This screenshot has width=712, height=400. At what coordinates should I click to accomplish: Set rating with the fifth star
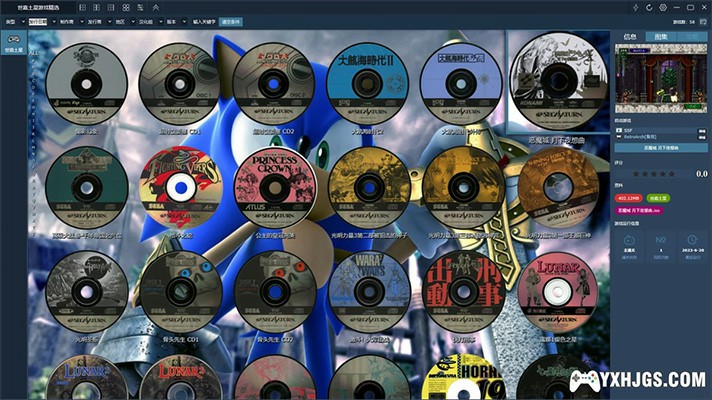(x=669, y=174)
